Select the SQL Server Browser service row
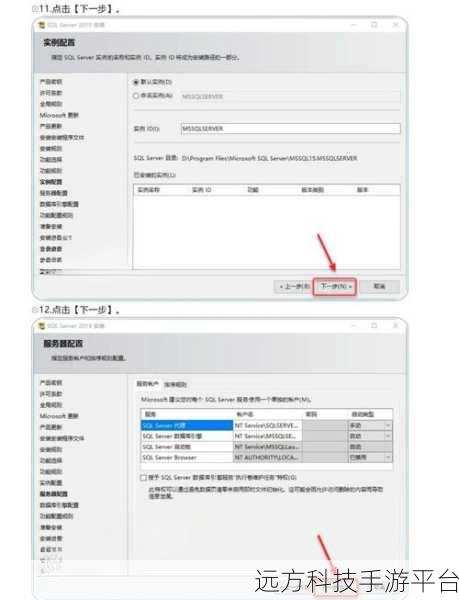459x600 pixels. click(187, 458)
